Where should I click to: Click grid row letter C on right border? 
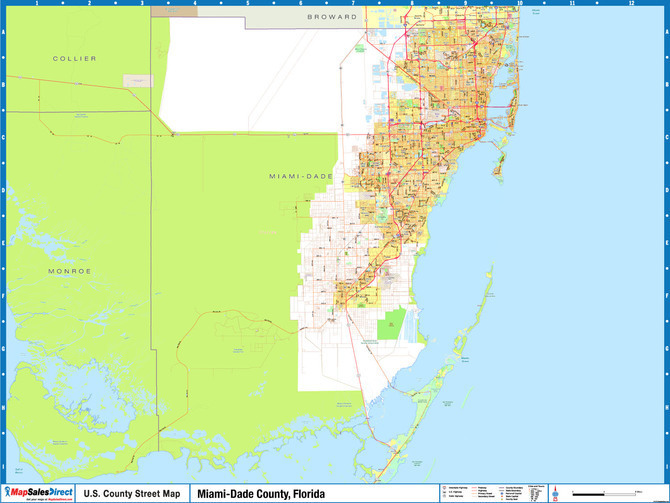[667, 137]
